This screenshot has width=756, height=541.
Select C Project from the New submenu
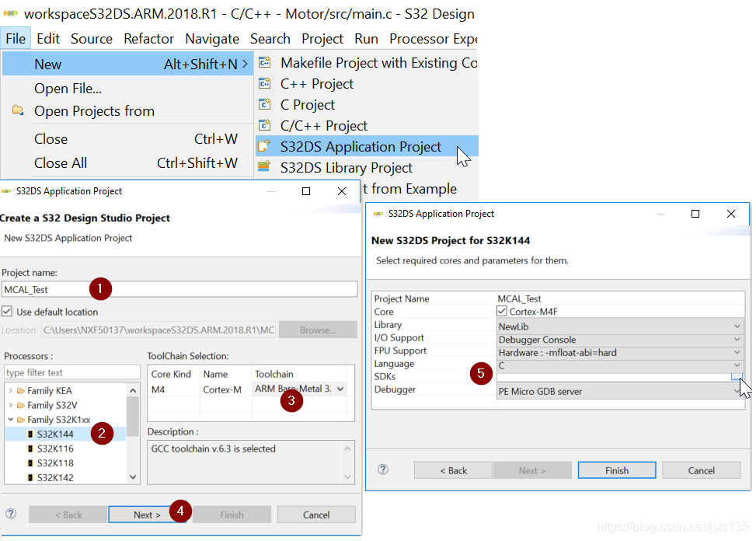click(309, 104)
